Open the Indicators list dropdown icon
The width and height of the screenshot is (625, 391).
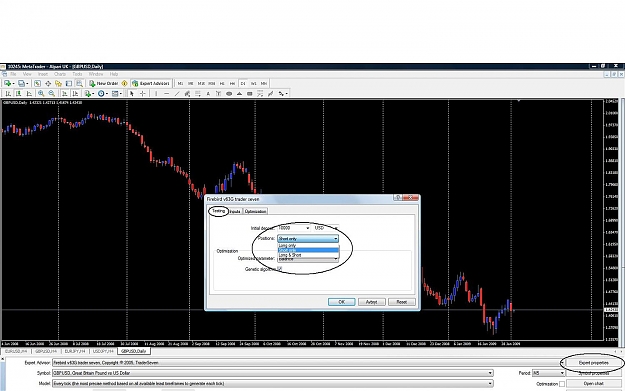tap(88, 93)
